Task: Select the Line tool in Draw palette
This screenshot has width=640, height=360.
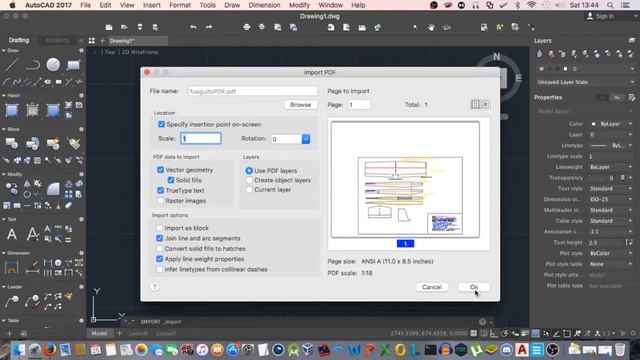Action: coord(12,64)
